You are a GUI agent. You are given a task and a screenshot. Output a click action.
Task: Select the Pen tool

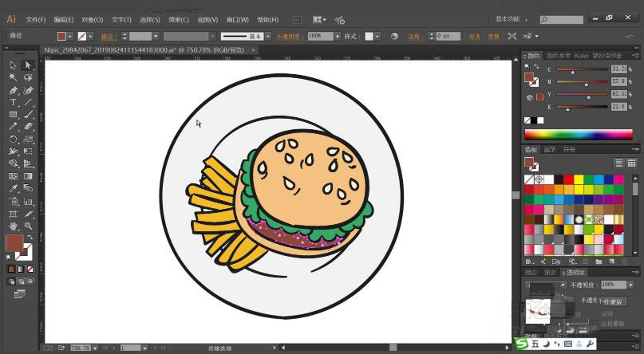13,90
